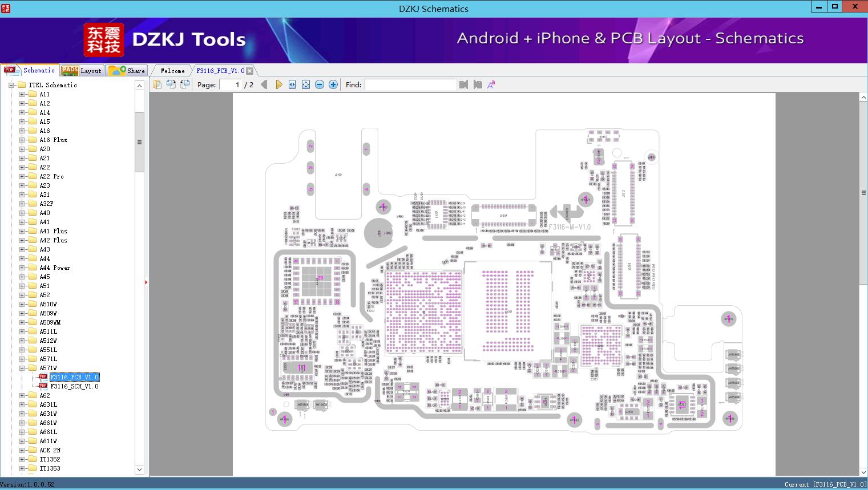Click the A661W folder icon
The image size is (868, 490).
coord(33,423)
